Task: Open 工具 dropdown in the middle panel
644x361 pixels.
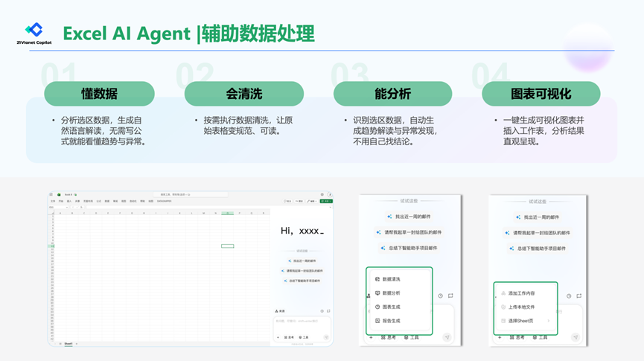Action: click(x=412, y=337)
